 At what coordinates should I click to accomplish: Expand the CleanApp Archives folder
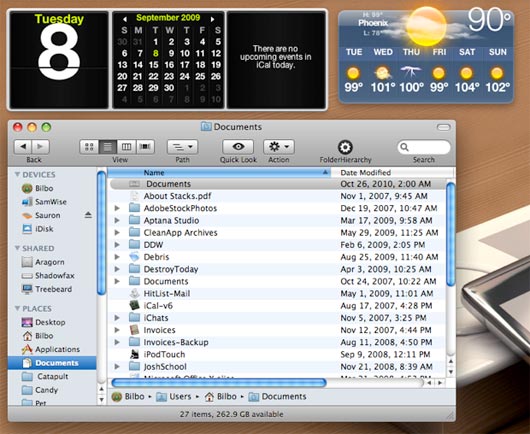[x=117, y=233]
